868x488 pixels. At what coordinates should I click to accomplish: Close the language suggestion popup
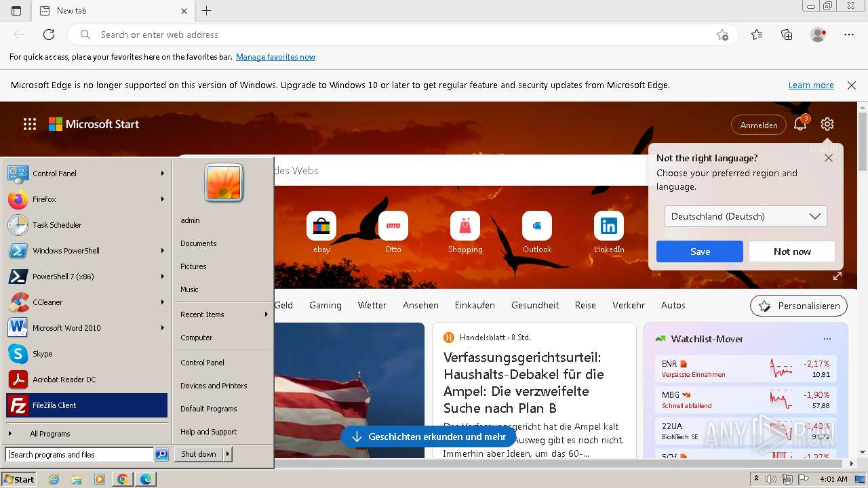[x=829, y=158]
